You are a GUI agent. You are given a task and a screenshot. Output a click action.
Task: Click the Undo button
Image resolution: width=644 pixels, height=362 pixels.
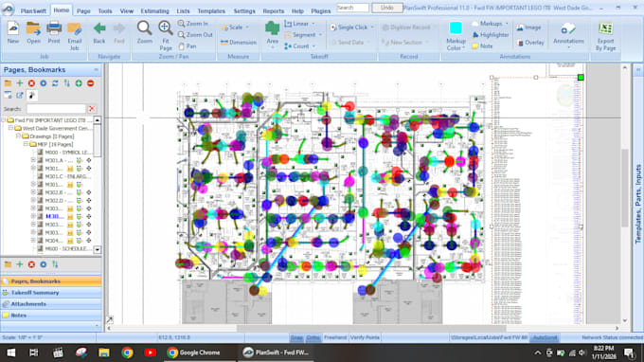pyautogui.click(x=387, y=8)
